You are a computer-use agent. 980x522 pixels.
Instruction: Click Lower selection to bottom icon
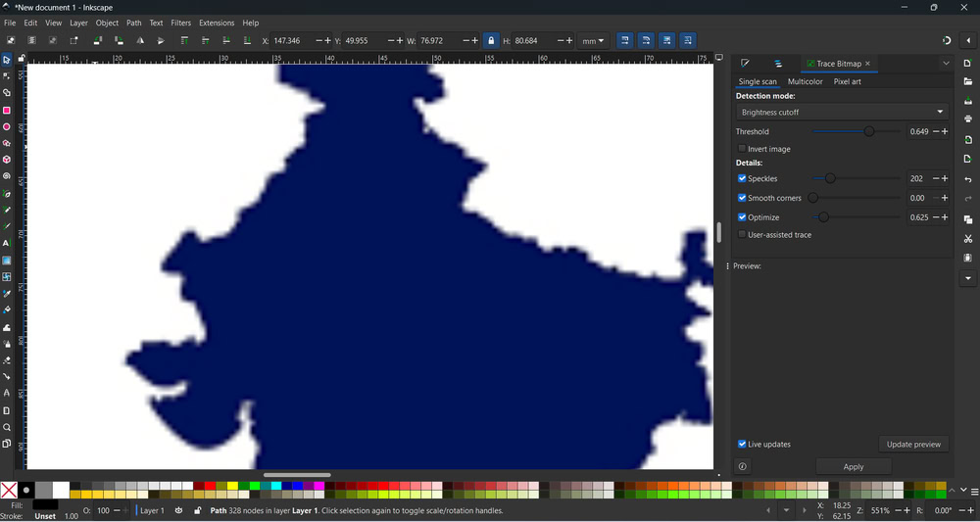pos(248,40)
